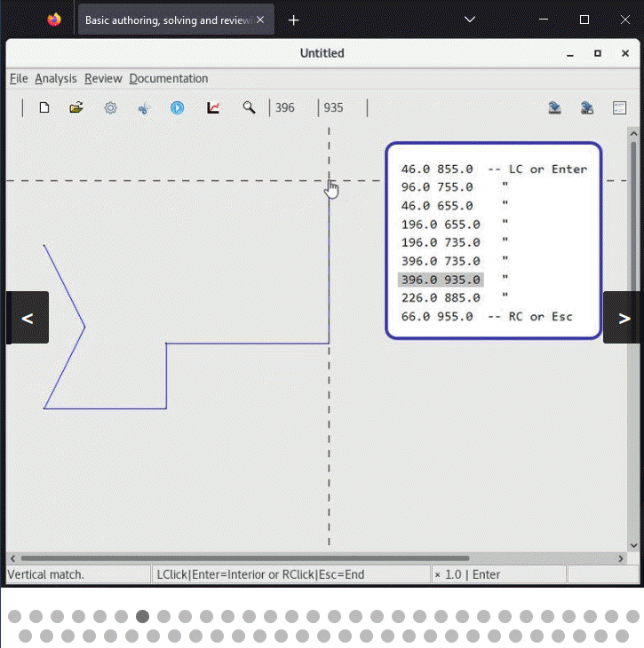Click the blue play solve icon
This screenshot has height=648, width=644.
tap(178, 108)
